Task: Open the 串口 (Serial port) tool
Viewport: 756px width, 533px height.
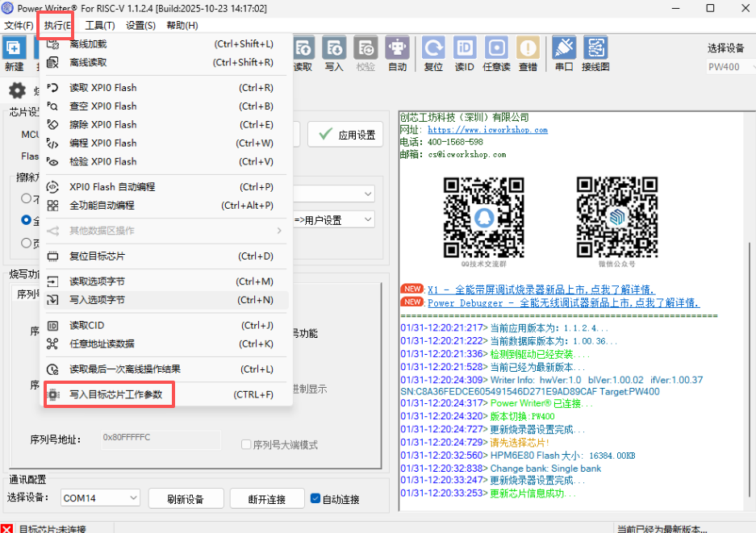Action: [x=564, y=48]
